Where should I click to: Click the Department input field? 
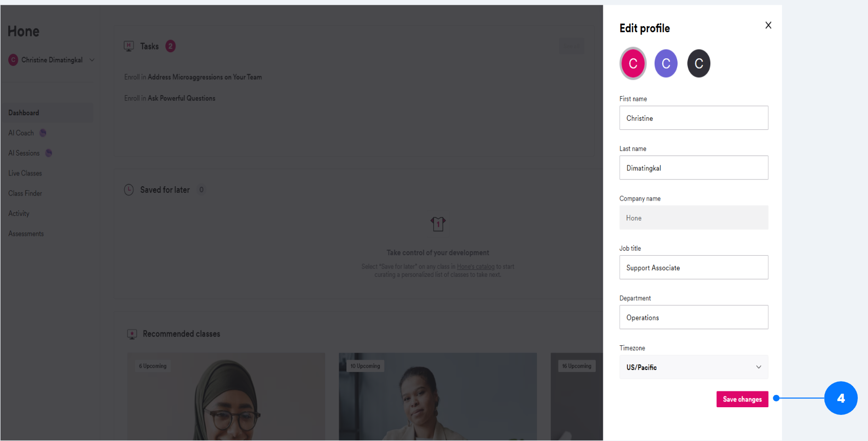pos(693,317)
